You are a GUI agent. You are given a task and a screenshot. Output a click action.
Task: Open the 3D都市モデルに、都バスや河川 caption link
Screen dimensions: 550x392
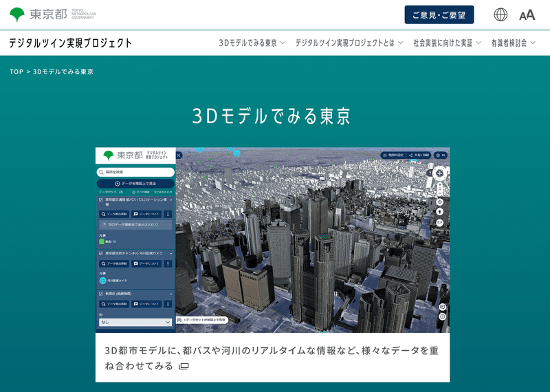[272, 358]
